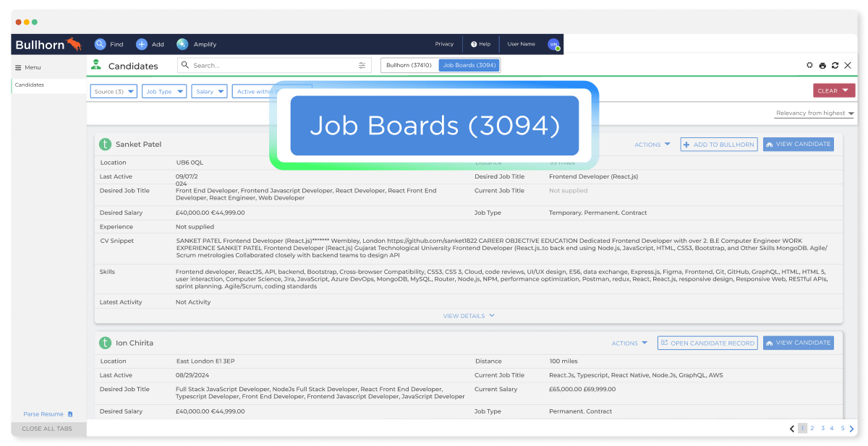This screenshot has width=868, height=446.
Task: Click location value UB6 0QL
Action: (190, 163)
